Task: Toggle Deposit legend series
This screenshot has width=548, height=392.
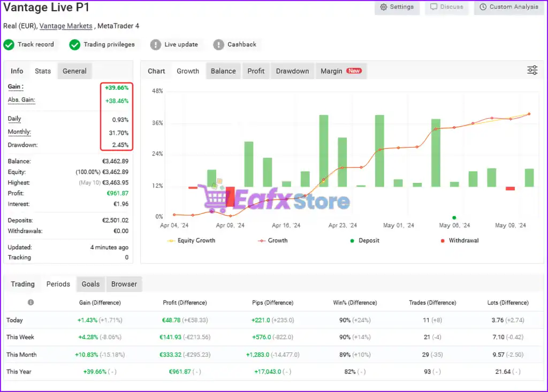Action: coord(364,240)
